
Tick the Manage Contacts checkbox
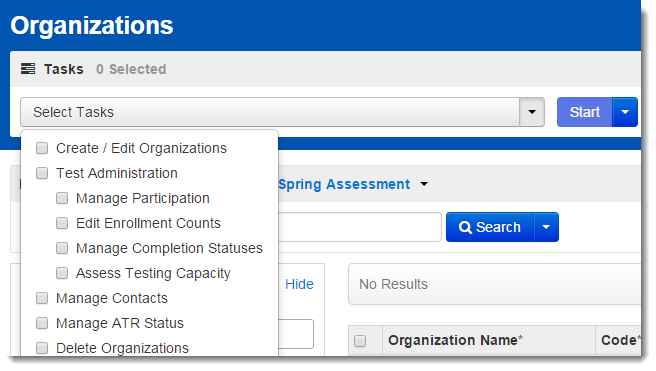click(42, 298)
